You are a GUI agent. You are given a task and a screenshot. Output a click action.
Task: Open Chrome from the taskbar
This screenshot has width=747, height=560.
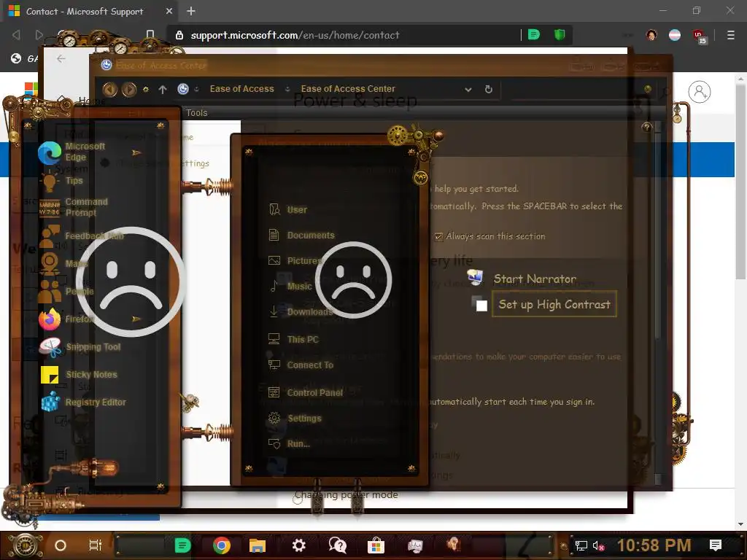[x=222, y=545]
